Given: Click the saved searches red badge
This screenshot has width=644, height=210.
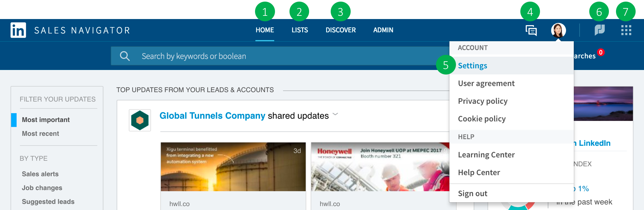Looking at the screenshot, I should coord(601,52).
